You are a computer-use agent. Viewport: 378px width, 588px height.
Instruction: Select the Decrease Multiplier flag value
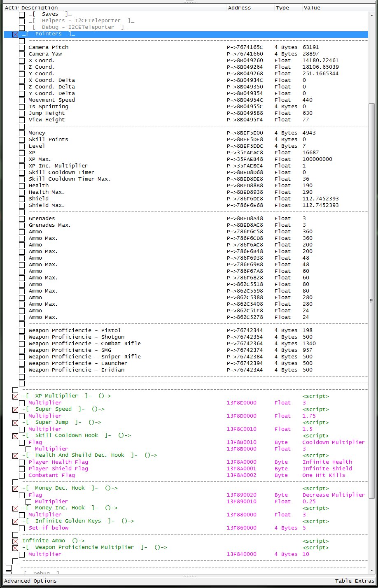(x=334, y=495)
